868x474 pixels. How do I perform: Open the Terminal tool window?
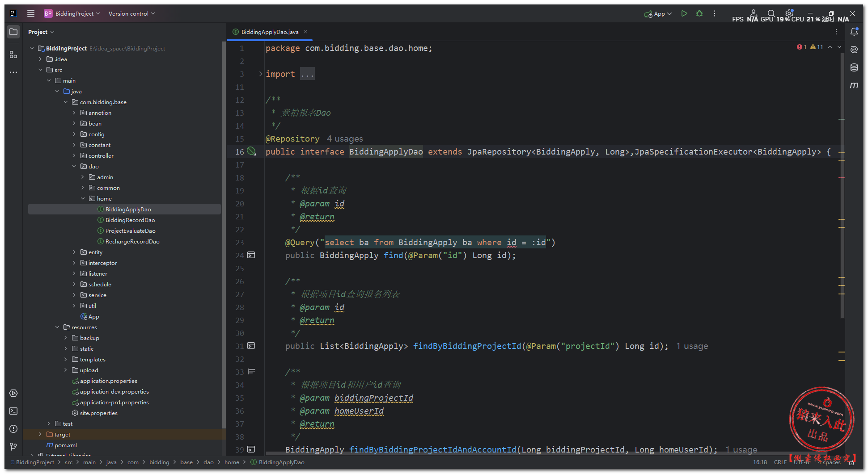point(13,411)
